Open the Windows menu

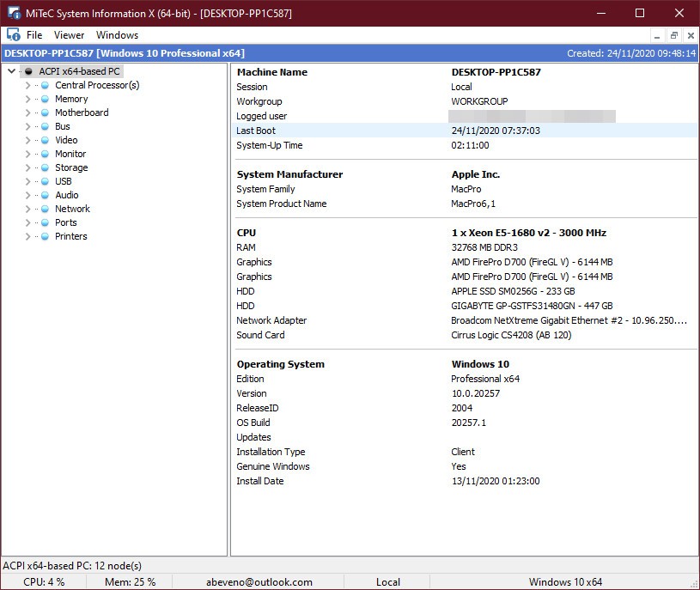tap(117, 35)
